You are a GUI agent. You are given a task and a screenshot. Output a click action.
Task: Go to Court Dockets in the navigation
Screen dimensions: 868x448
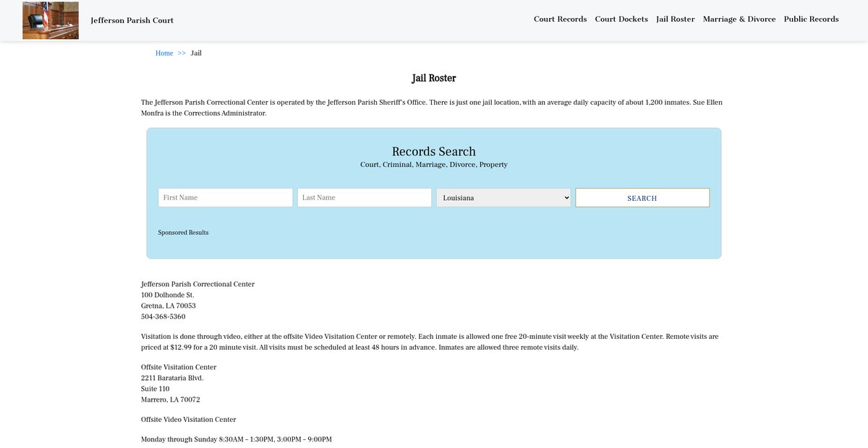click(x=621, y=20)
